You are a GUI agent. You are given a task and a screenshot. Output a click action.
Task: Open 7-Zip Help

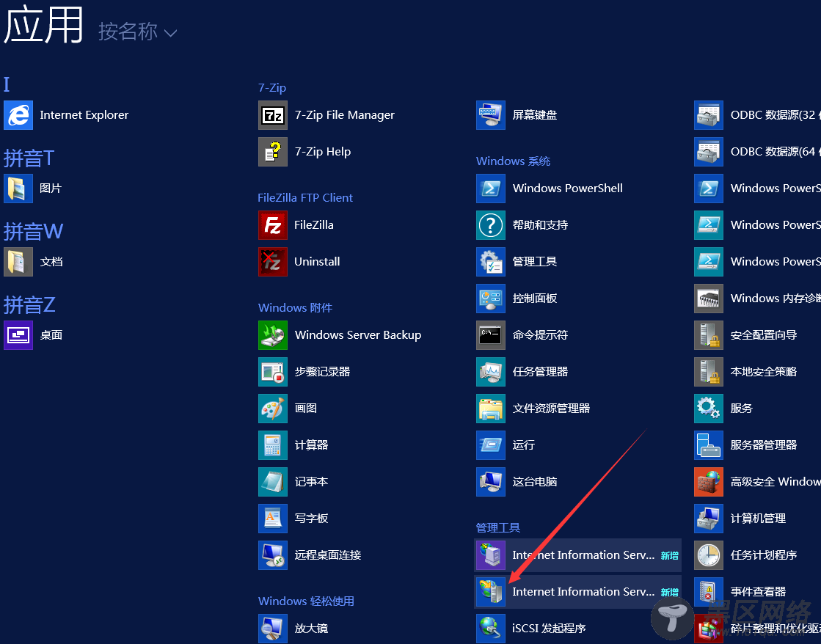pos(304,152)
